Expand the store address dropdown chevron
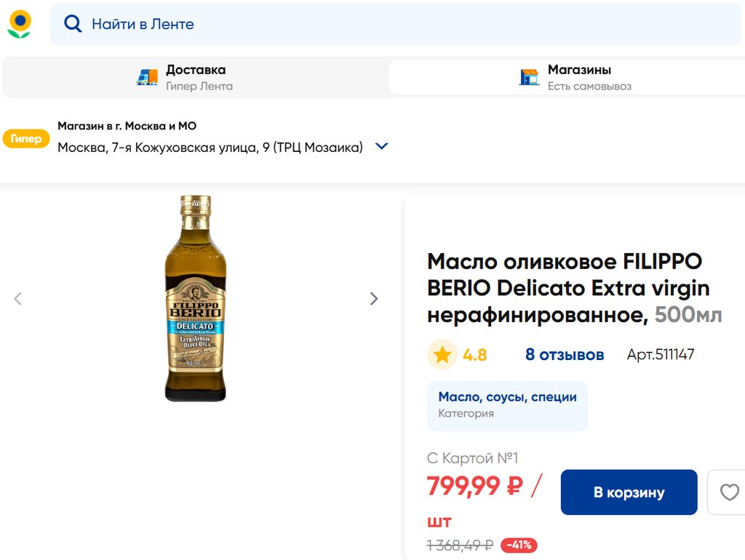745x560 pixels. tap(381, 146)
